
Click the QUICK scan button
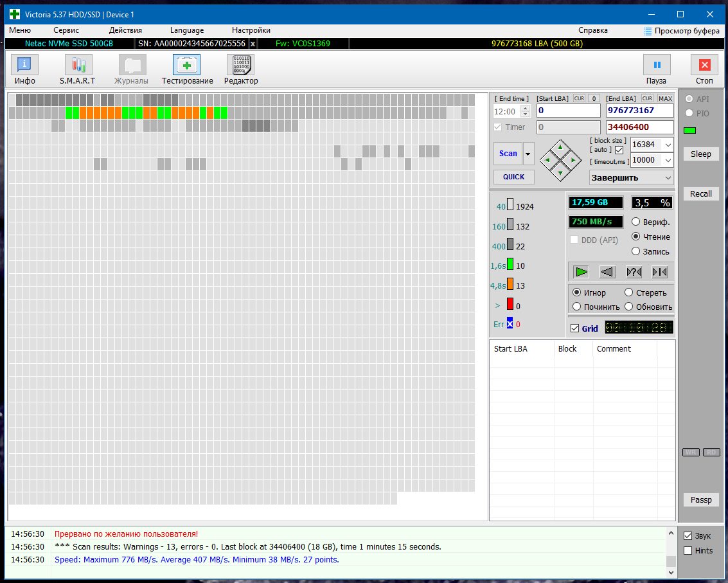513,177
